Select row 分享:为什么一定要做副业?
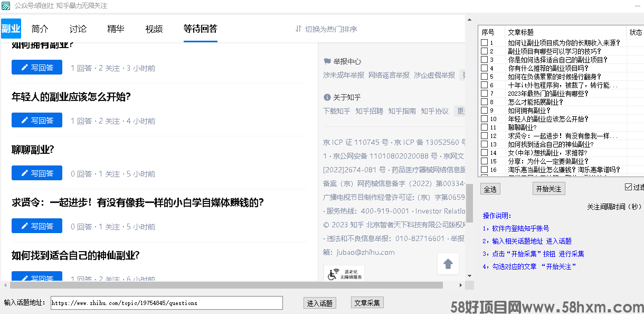This screenshot has width=644, height=314. [548, 161]
